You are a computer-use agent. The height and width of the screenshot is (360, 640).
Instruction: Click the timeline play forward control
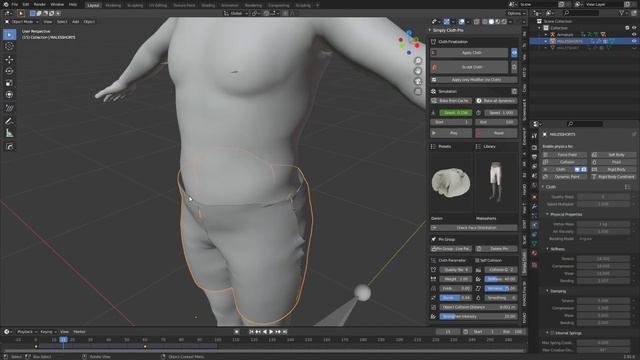[x=271, y=332]
